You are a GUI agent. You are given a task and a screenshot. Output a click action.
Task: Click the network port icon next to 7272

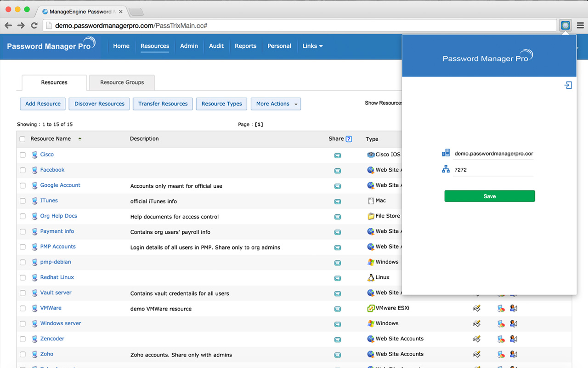(x=446, y=169)
